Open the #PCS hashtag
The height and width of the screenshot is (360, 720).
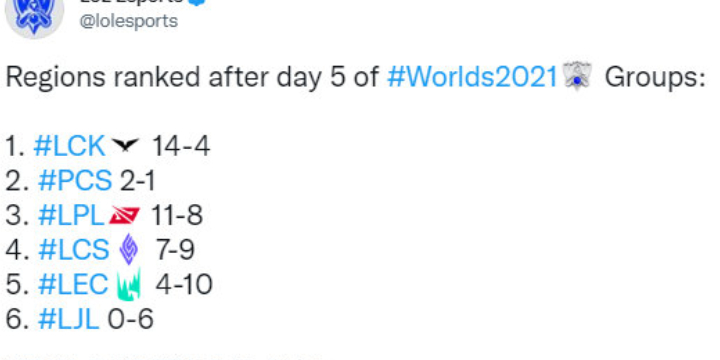click(x=75, y=181)
